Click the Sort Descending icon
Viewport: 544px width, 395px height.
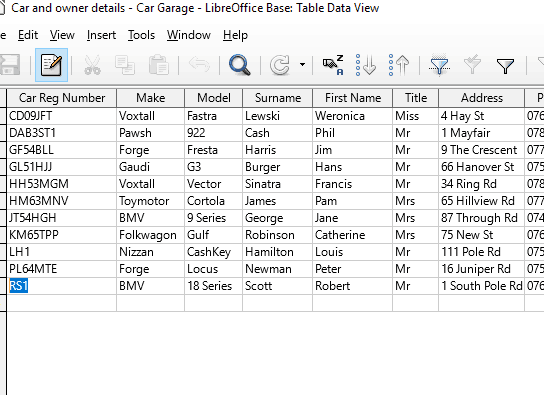pyautogui.click(x=399, y=65)
